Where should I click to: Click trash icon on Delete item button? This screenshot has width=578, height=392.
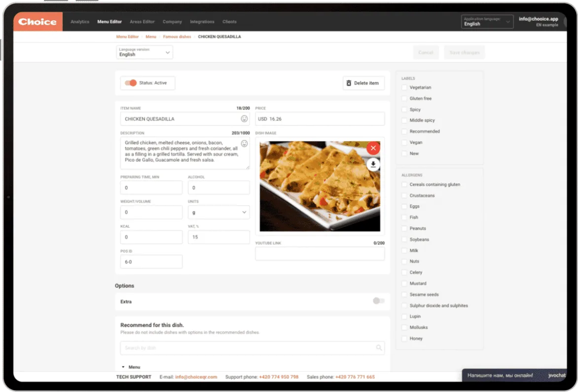coord(349,83)
